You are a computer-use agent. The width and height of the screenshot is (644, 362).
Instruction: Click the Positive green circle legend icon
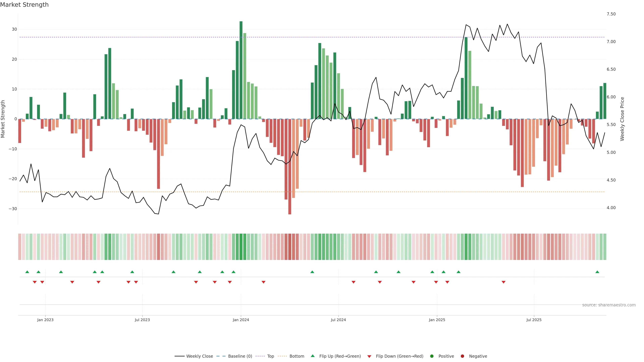(x=432, y=356)
